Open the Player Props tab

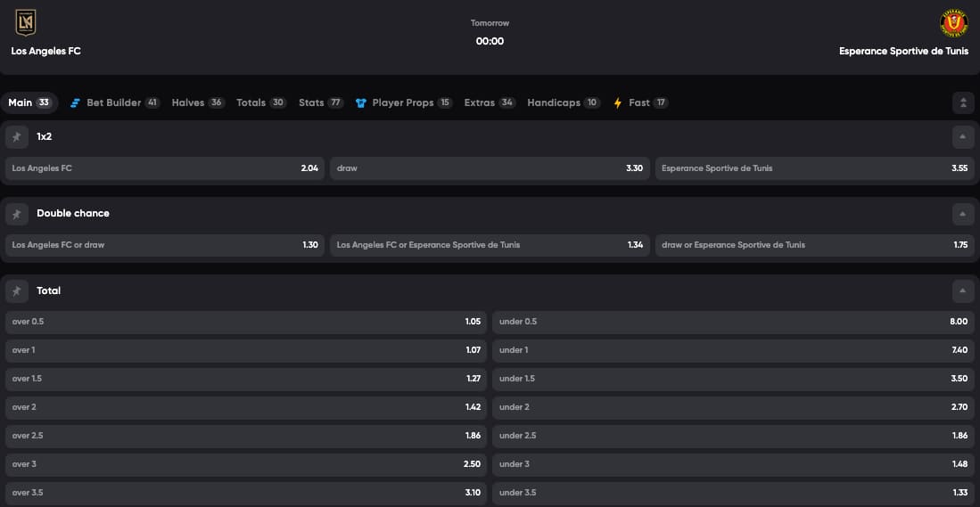404,103
